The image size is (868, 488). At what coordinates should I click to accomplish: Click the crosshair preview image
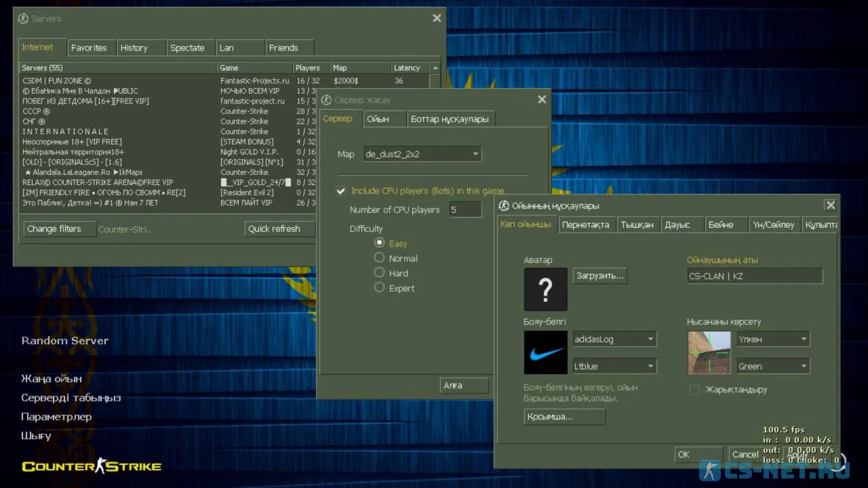709,352
